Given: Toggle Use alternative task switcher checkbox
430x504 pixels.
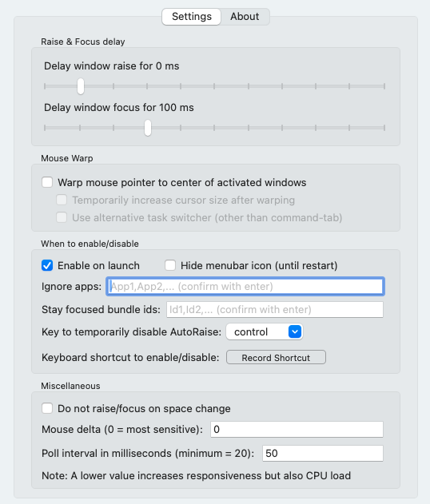Looking at the screenshot, I should (x=62, y=217).
